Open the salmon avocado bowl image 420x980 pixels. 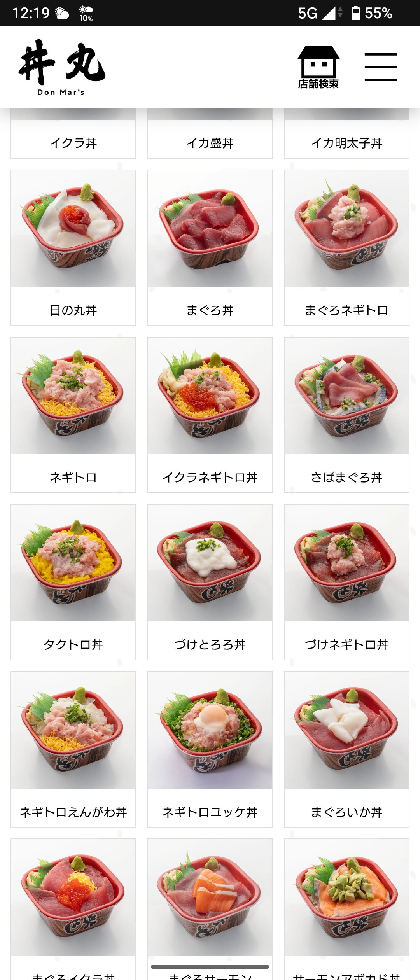(346, 898)
